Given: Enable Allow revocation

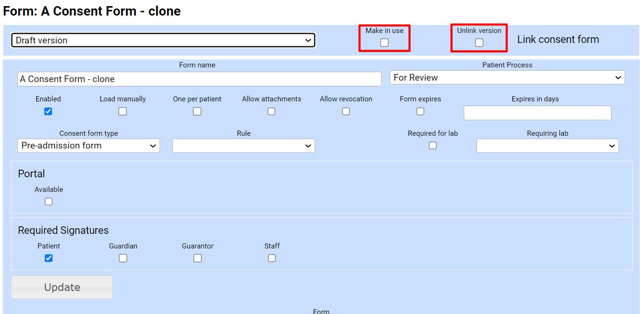Looking at the screenshot, I should 346,111.
